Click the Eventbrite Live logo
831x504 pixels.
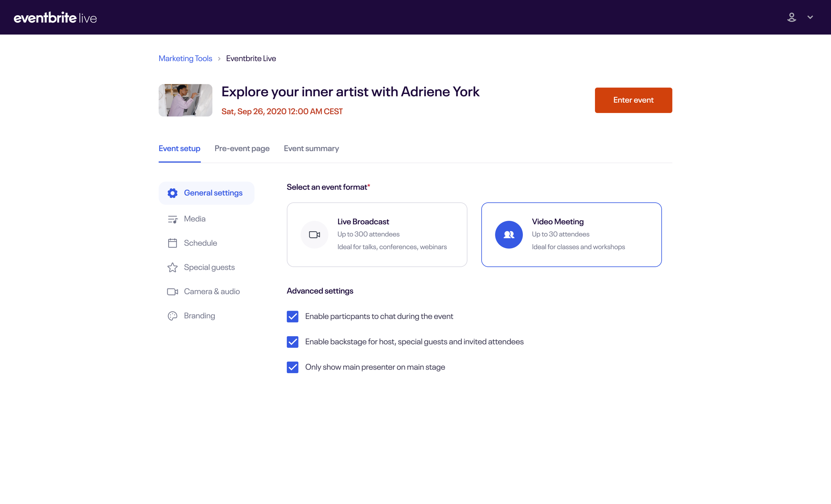(x=55, y=18)
